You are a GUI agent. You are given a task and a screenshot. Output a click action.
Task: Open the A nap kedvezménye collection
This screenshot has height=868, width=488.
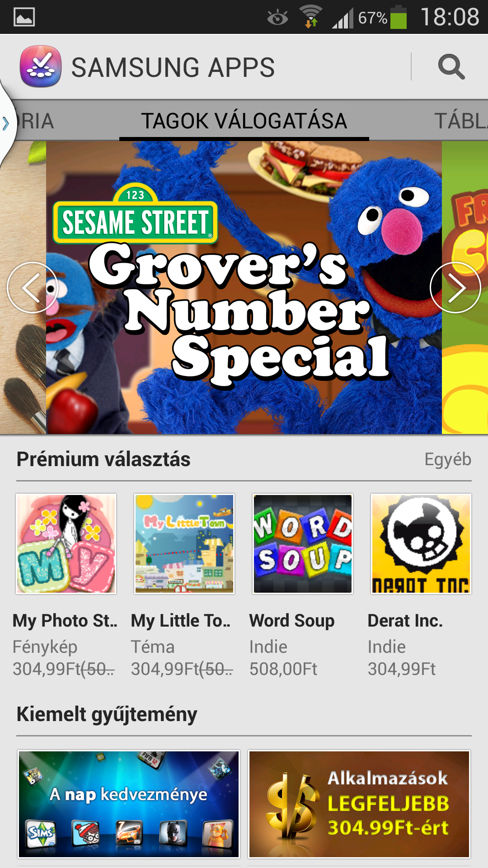point(129,804)
